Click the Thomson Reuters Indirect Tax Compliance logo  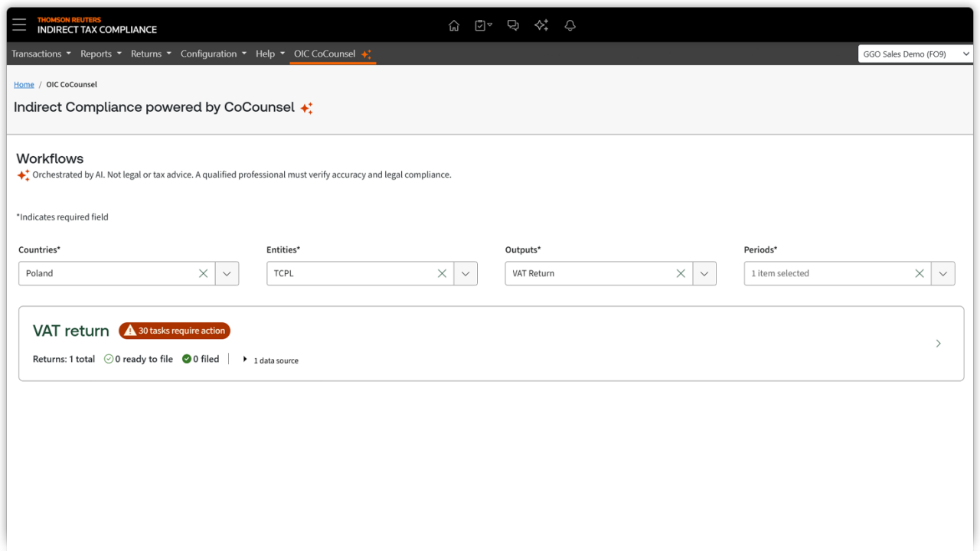96,25
